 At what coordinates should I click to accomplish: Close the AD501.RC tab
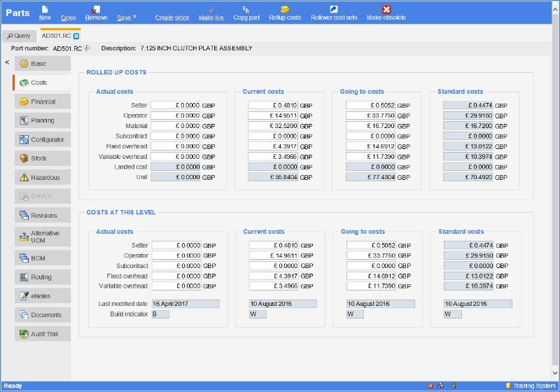click(x=76, y=35)
